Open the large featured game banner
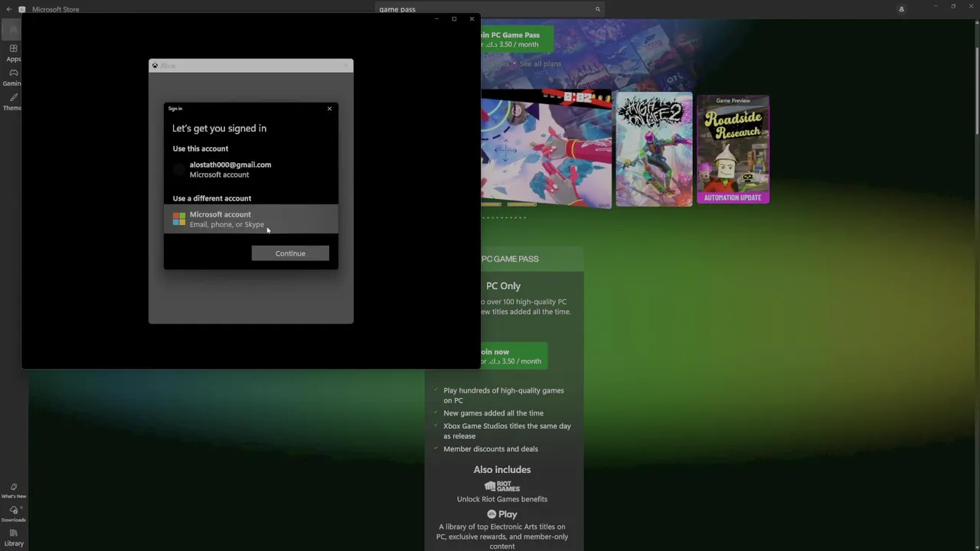Screen dimensions: 980x551 click(546, 148)
